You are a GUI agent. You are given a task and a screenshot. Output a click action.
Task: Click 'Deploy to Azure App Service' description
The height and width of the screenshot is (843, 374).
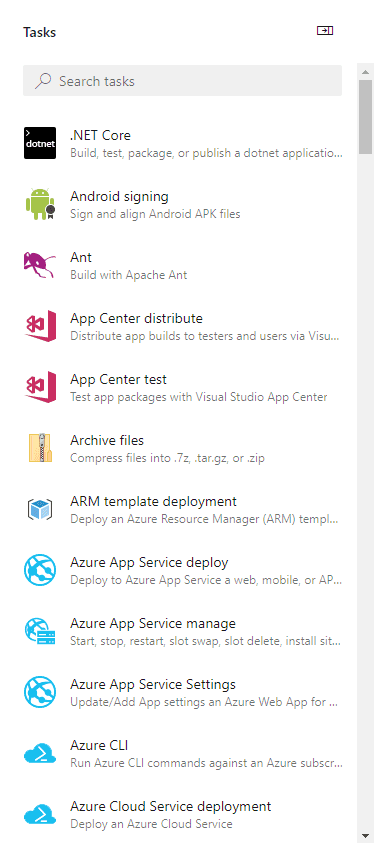click(206, 581)
